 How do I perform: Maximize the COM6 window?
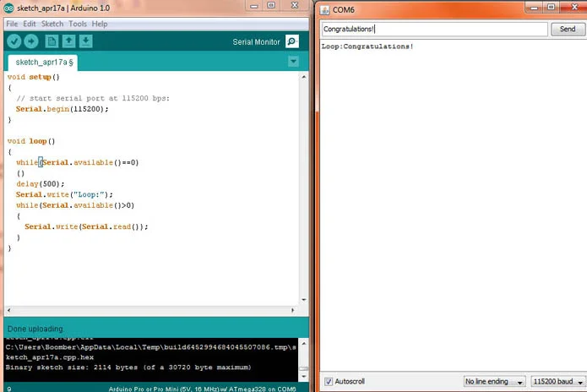(552, 7)
